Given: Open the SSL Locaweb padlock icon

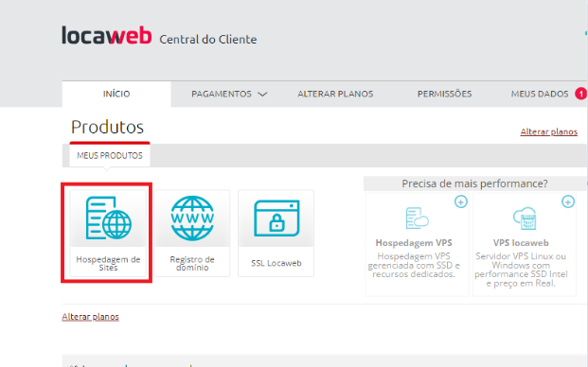Looking at the screenshot, I should [x=276, y=218].
